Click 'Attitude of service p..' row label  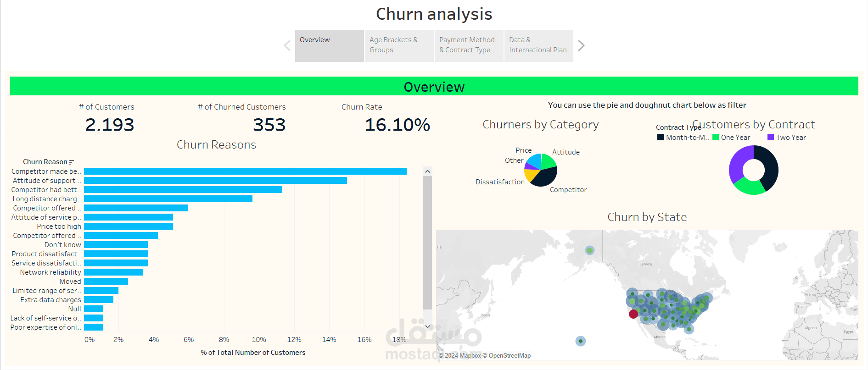[46, 217]
